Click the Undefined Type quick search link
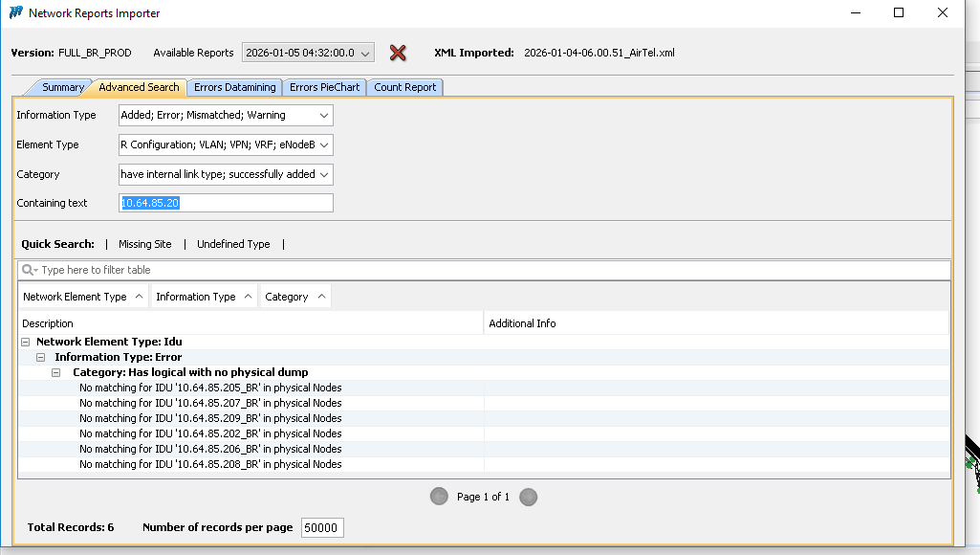 [233, 244]
